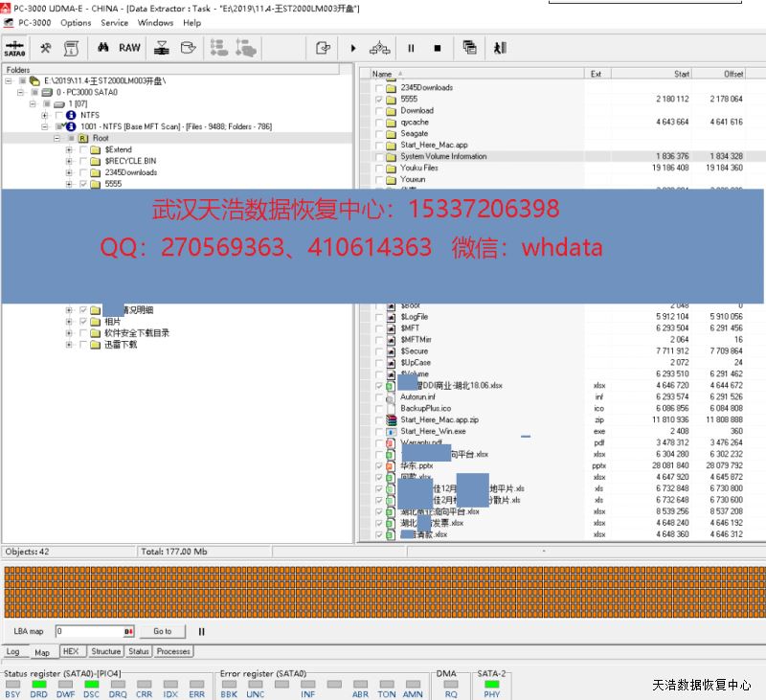Toggle checkbox next to Autorun.inf file

pyautogui.click(x=380, y=396)
